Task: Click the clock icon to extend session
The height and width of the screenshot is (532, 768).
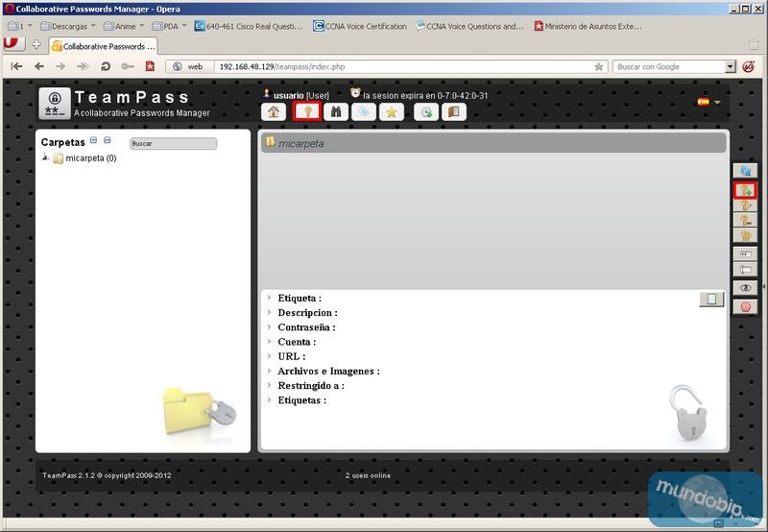Action: 426,112
